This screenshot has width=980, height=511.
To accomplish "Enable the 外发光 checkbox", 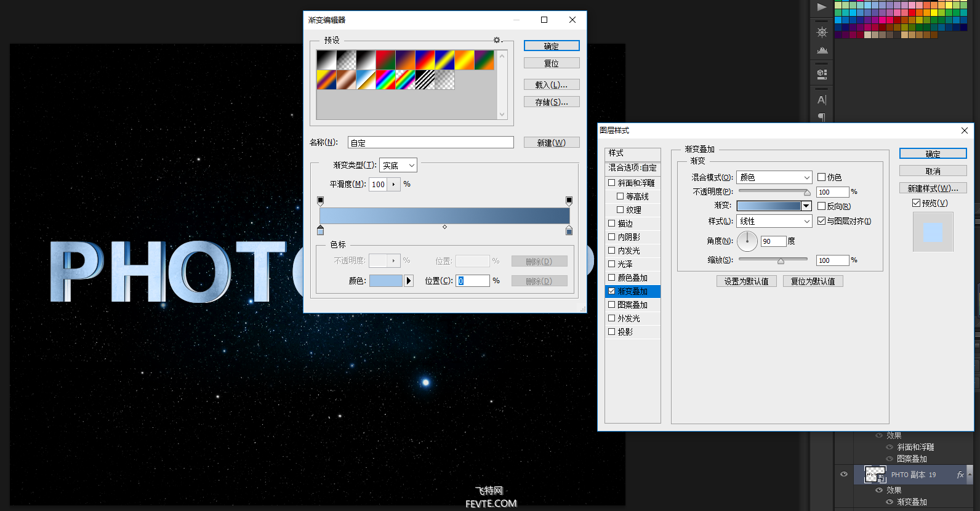I will pyautogui.click(x=612, y=318).
